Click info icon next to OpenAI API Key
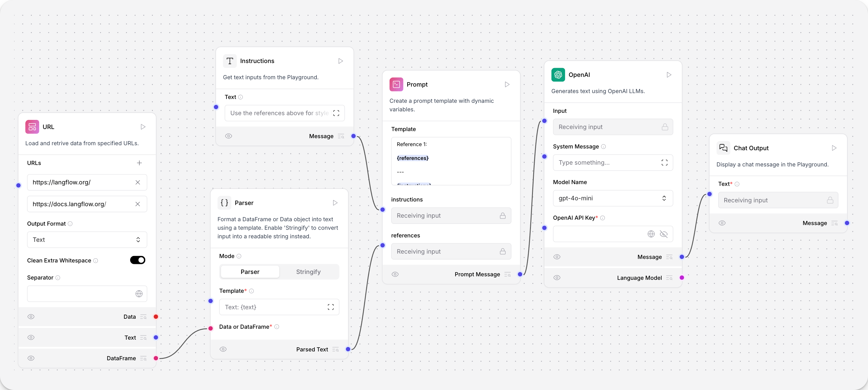868x390 pixels. pyautogui.click(x=602, y=218)
